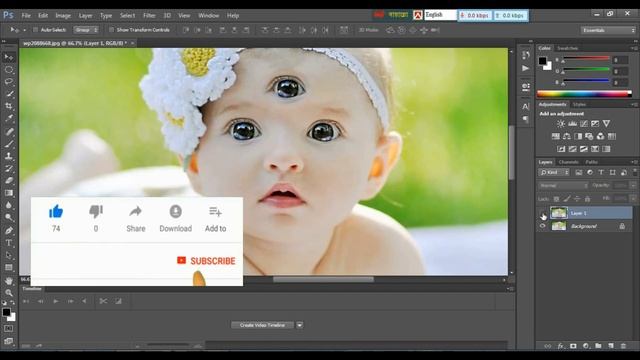Toggle filter for type layers

(601, 173)
